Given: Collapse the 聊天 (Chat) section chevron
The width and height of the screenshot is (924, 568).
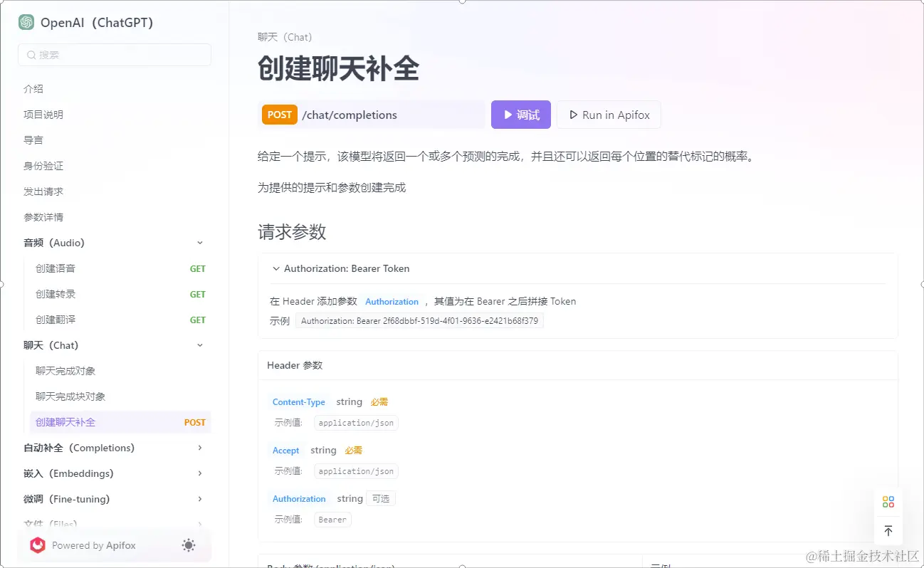Looking at the screenshot, I should tap(200, 345).
